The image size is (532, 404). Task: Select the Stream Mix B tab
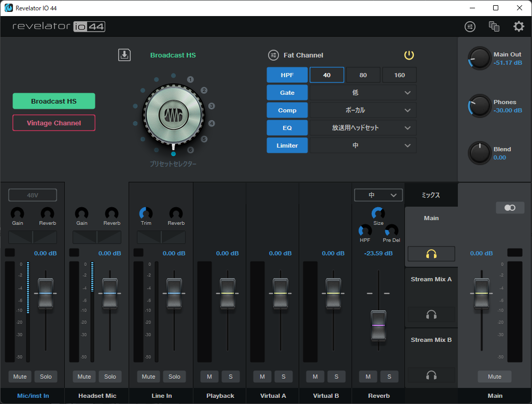431,340
